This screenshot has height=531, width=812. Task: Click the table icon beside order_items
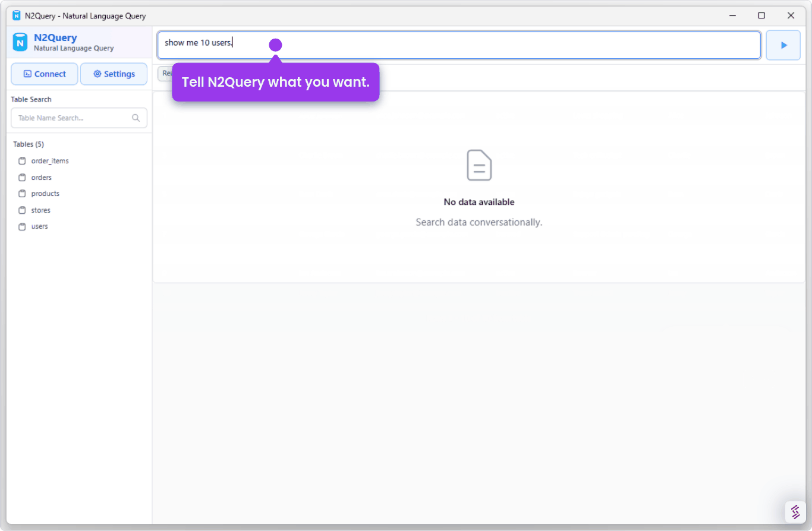pyautogui.click(x=22, y=160)
